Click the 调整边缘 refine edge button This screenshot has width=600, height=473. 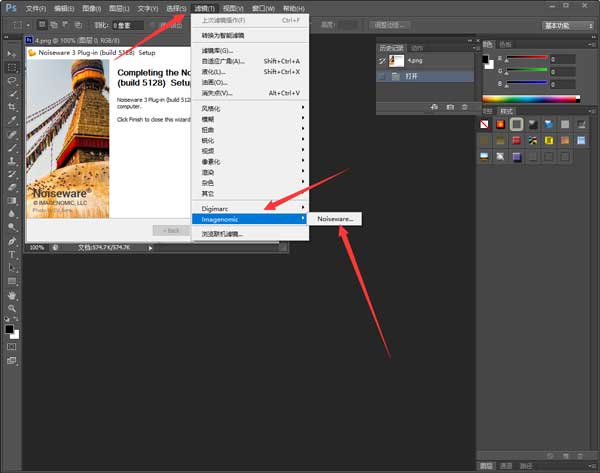[x=390, y=25]
